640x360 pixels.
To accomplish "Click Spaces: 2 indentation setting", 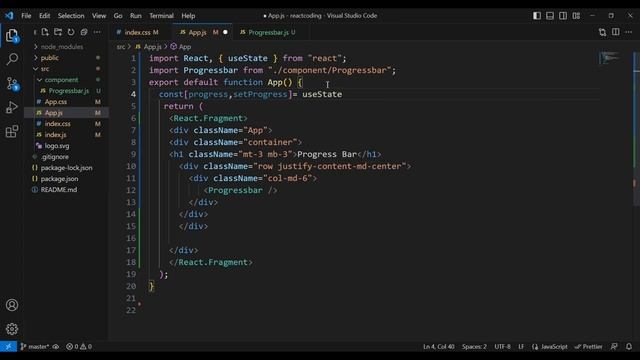I will point(474,347).
